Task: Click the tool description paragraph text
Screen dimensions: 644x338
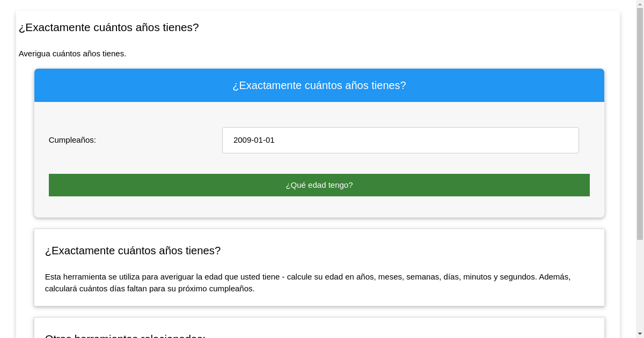Action: click(x=308, y=283)
